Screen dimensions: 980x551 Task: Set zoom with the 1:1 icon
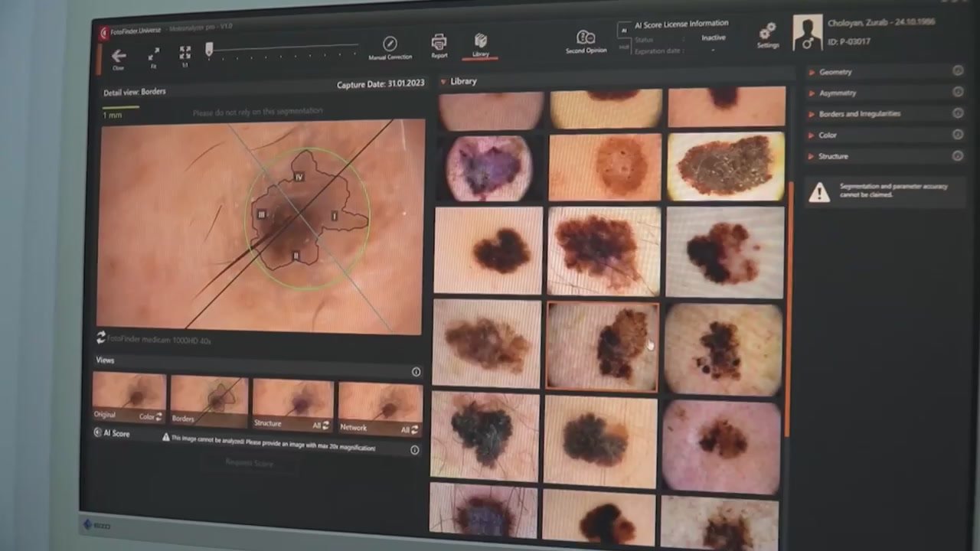(x=185, y=53)
